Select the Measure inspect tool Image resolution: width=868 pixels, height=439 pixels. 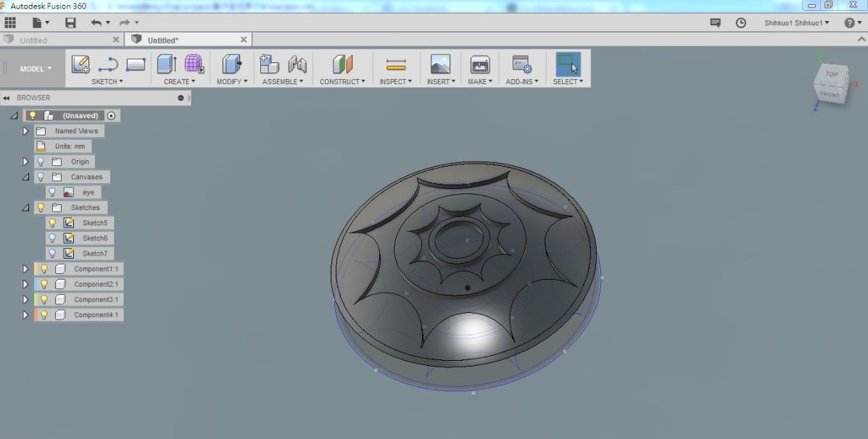(396, 64)
